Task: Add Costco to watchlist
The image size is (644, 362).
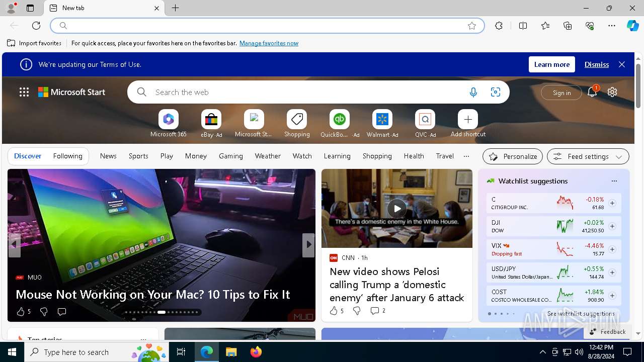Action: click(x=612, y=296)
